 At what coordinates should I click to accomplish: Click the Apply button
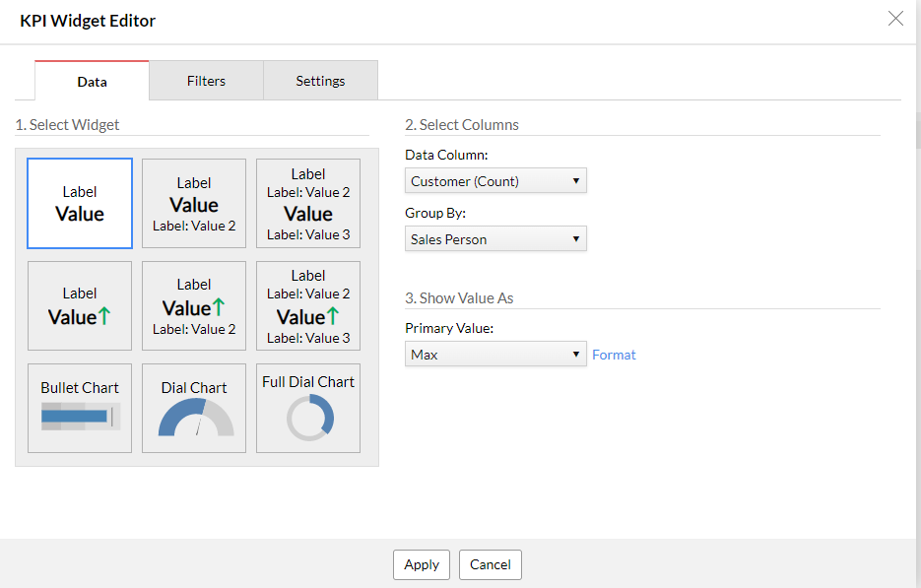(422, 564)
